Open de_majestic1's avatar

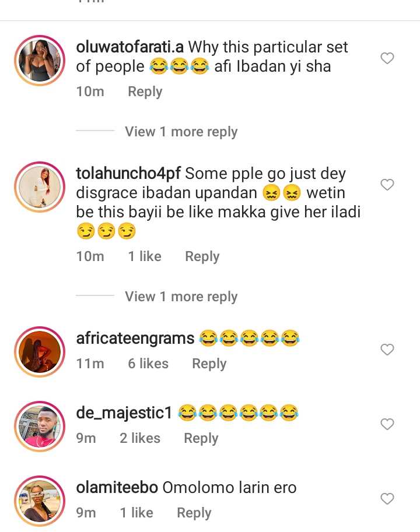(39, 427)
